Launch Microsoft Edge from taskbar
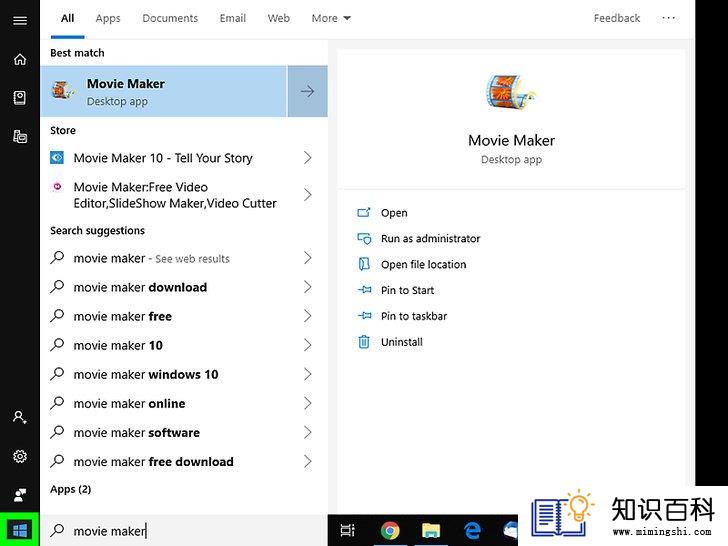The image size is (728, 546). point(472,530)
